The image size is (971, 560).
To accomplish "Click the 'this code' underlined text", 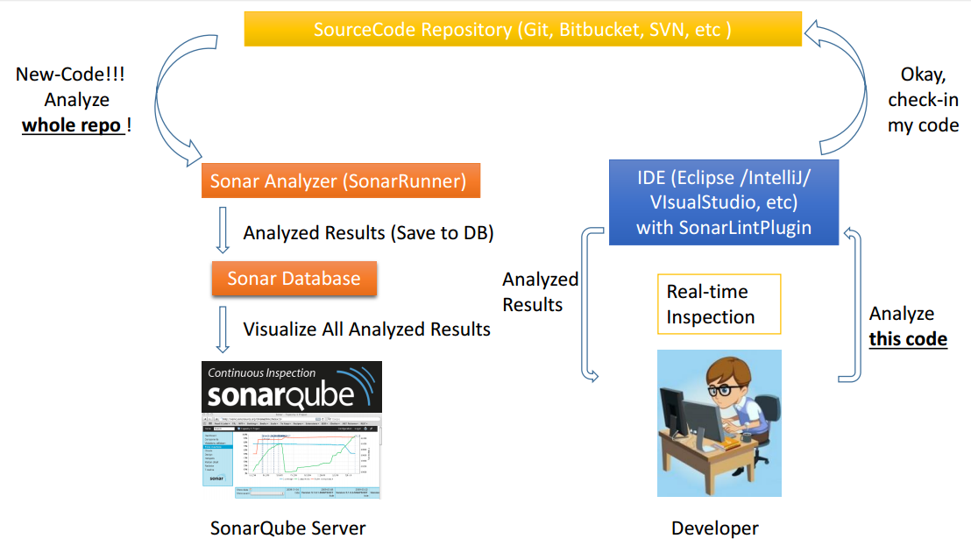I will [x=908, y=339].
